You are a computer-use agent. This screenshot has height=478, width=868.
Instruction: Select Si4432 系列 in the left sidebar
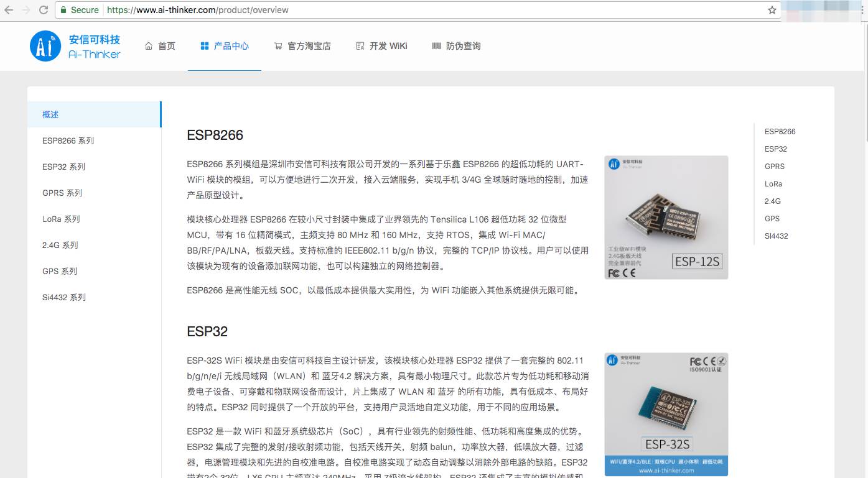(x=94, y=297)
